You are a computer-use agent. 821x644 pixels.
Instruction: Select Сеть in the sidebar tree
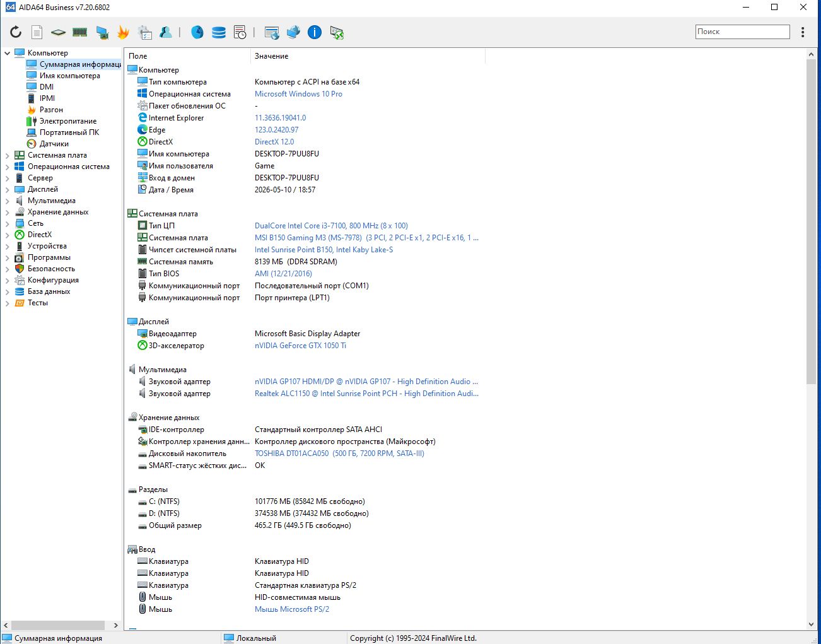coord(35,223)
